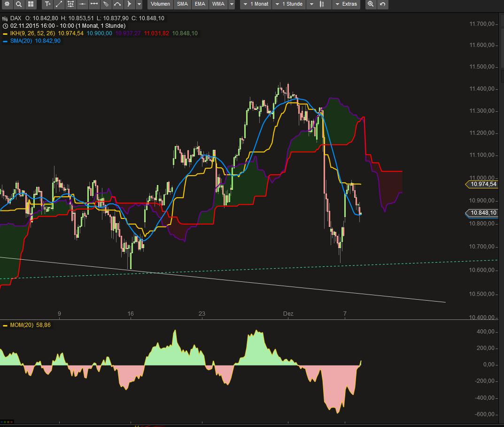
Task: Open chart settings via the gear icon
Action: (7, 5)
